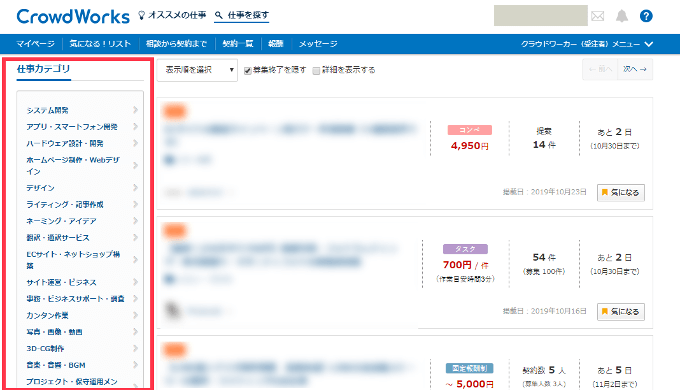The height and width of the screenshot is (390, 680).
Task: Open 相談から契約まで in the nav bar
Action: point(176,44)
